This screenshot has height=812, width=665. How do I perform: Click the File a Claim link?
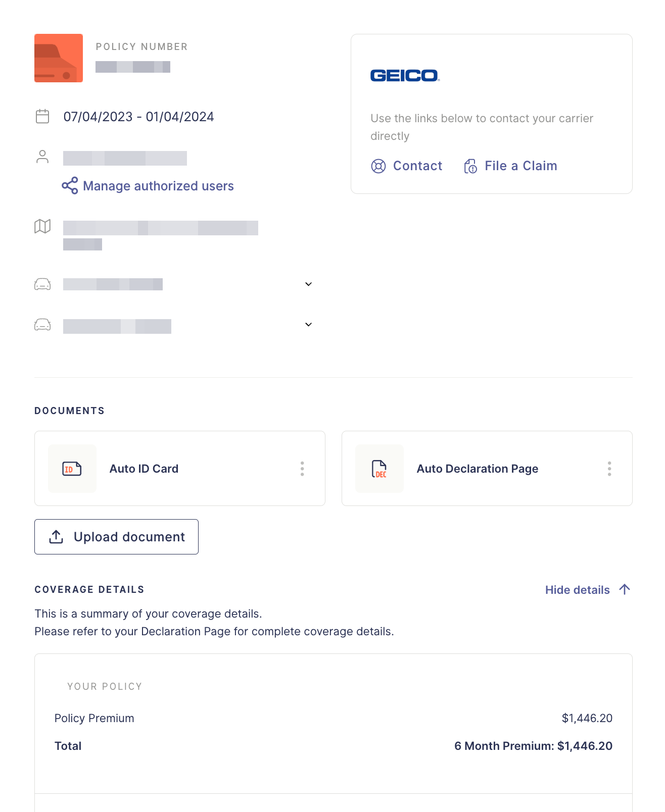click(x=520, y=166)
